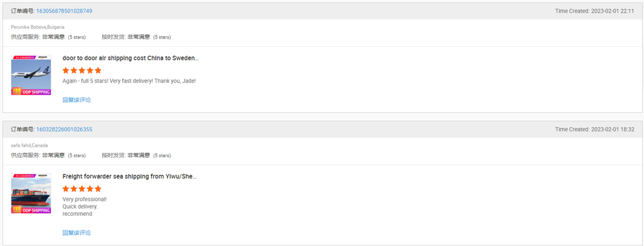Open order number 163056878501028749 link
This screenshot has width=644, height=246.
(64, 11)
